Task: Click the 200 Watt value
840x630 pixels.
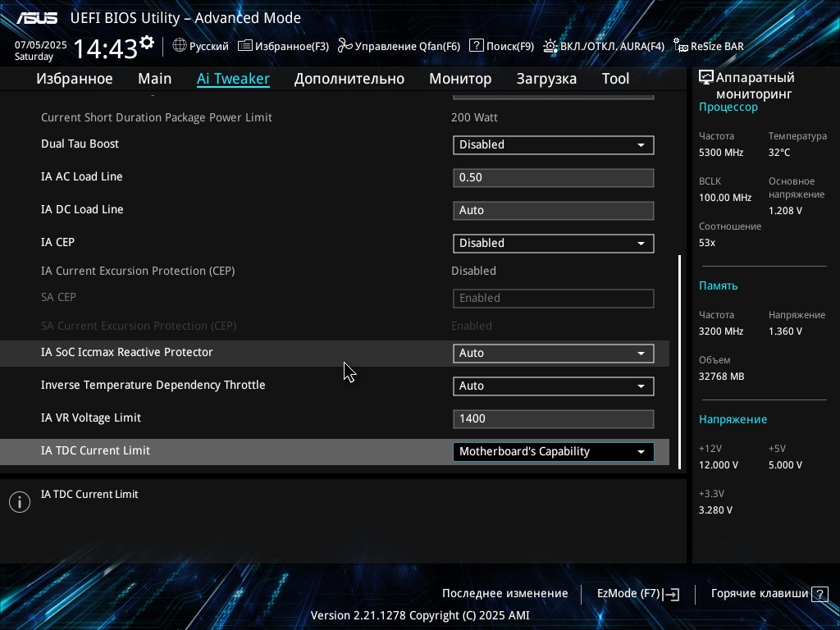Action: coord(475,117)
